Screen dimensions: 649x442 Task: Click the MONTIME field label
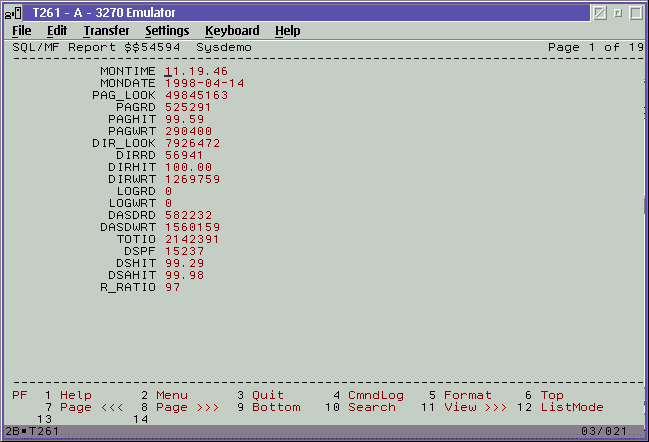coord(127,71)
